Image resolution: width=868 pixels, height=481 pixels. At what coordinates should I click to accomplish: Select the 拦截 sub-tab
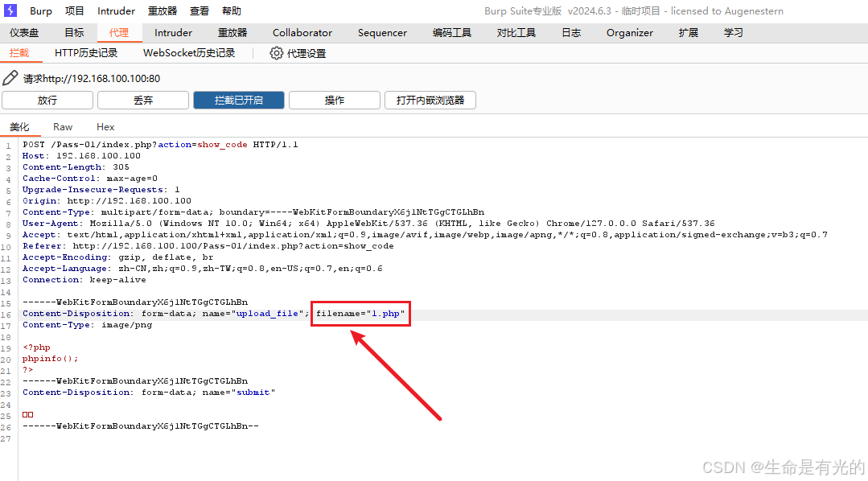[x=19, y=53]
